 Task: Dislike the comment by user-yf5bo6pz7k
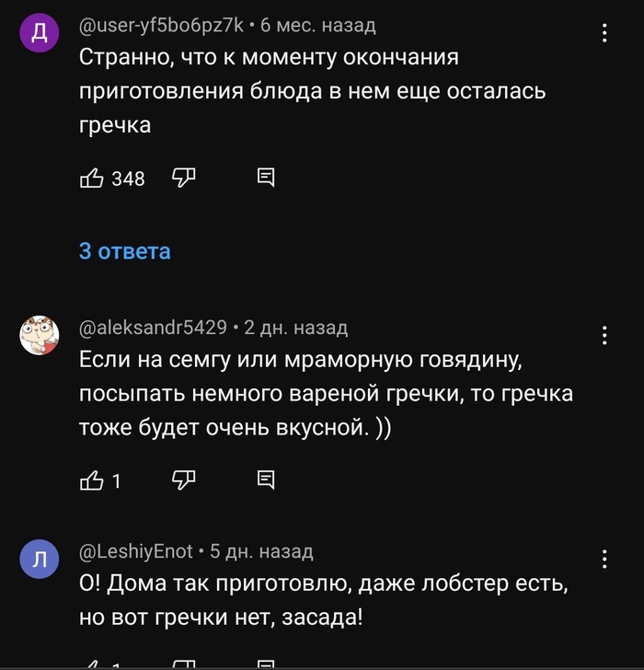[184, 177]
